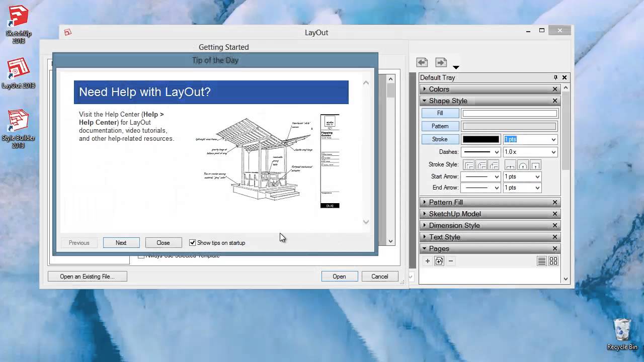Click Next in Tip of the Day
This screenshot has height=362, width=644.
click(x=121, y=242)
